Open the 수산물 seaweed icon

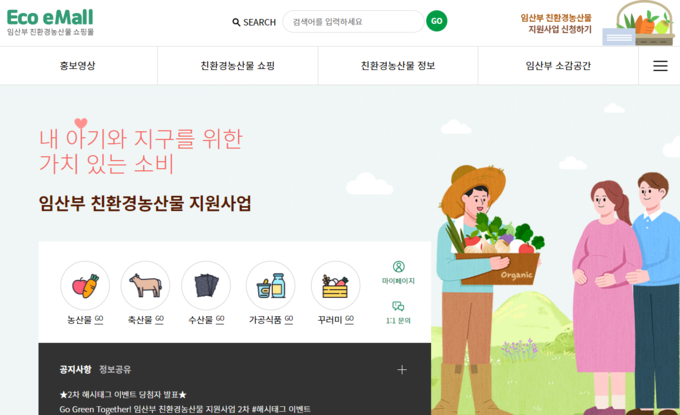coord(206,286)
